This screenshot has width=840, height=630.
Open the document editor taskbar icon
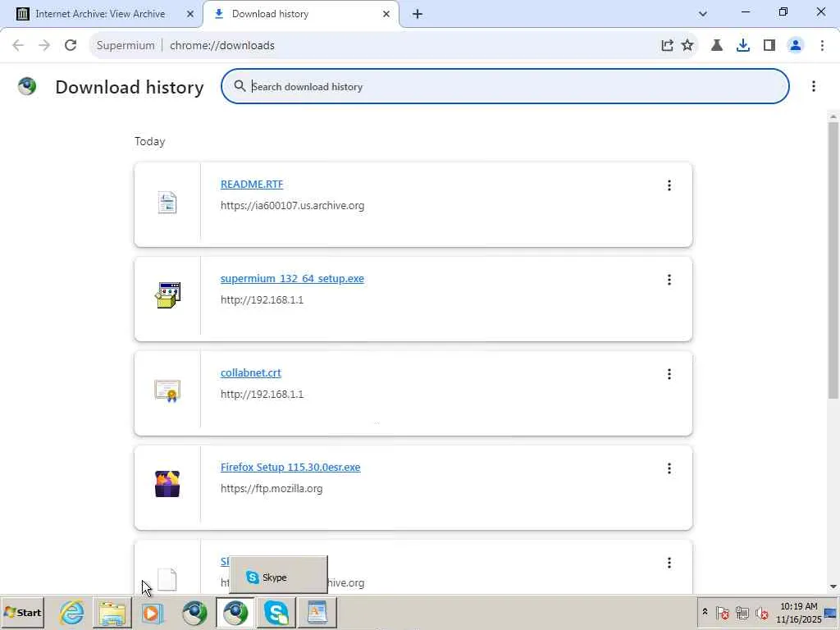(317, 612)
